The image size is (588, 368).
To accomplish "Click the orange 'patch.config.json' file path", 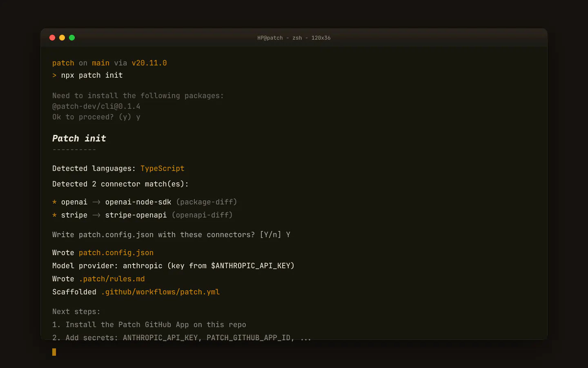I will tap(116, 253).
